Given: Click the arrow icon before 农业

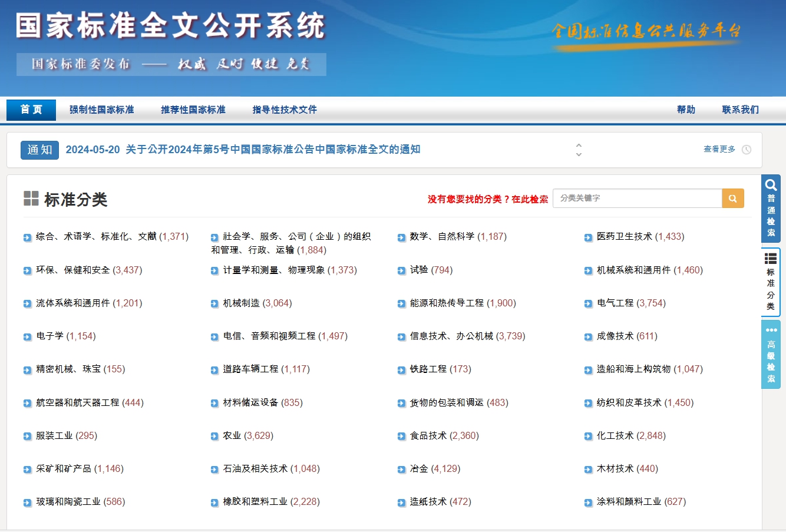Looking at the screenshot, I should click(x=215, y=437).
